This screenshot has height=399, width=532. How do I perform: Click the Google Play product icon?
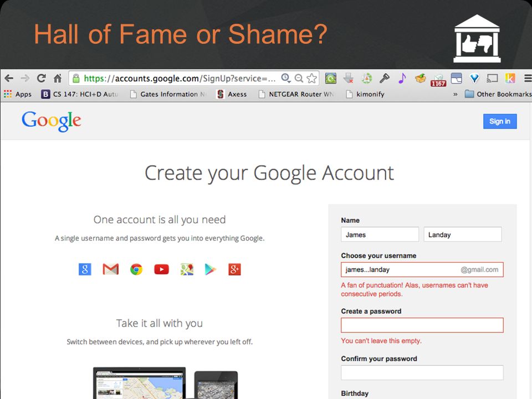[211, 269]
